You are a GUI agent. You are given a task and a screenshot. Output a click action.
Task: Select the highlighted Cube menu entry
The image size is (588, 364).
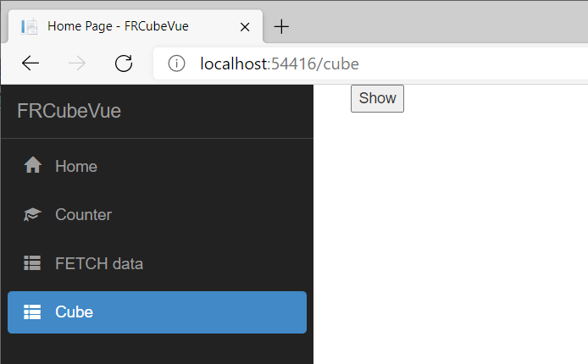(x=157, y=312)
